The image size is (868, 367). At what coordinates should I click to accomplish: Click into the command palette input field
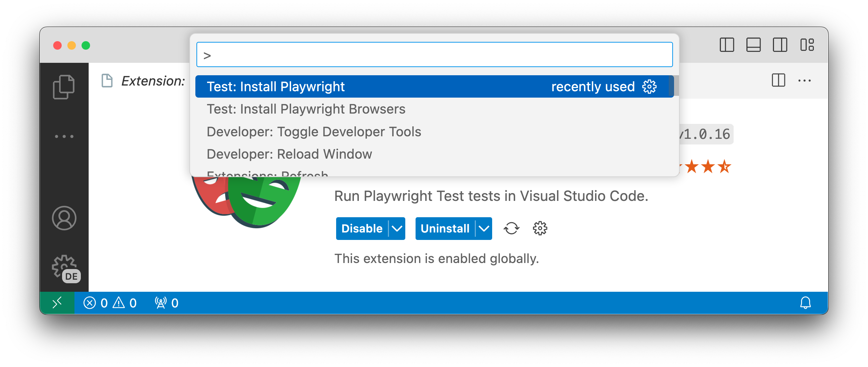click(434, 55)
